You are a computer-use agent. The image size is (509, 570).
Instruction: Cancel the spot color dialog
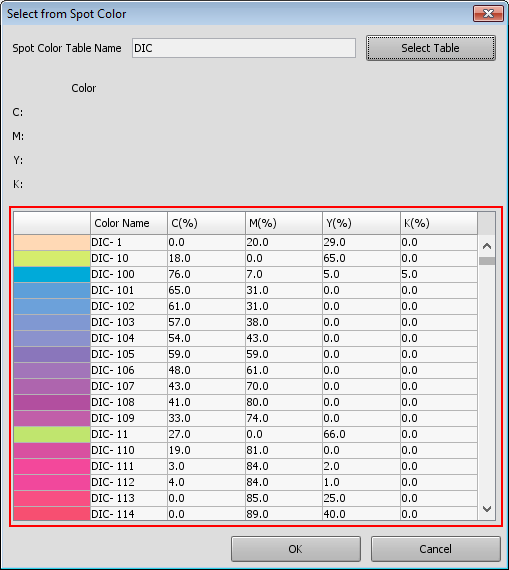(436, 549)
